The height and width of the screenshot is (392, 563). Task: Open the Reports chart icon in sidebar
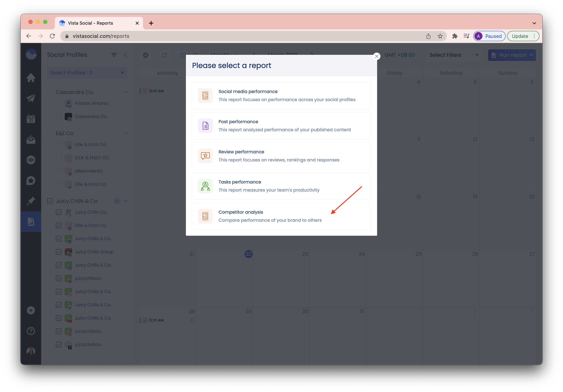pyautogui.click(x=31, y=222)
